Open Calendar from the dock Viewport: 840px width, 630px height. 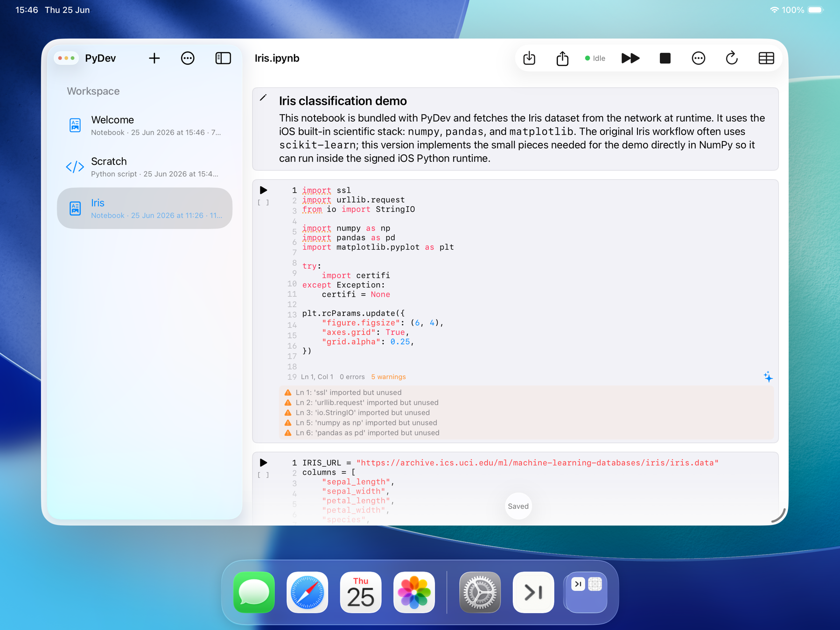(361, 592)
